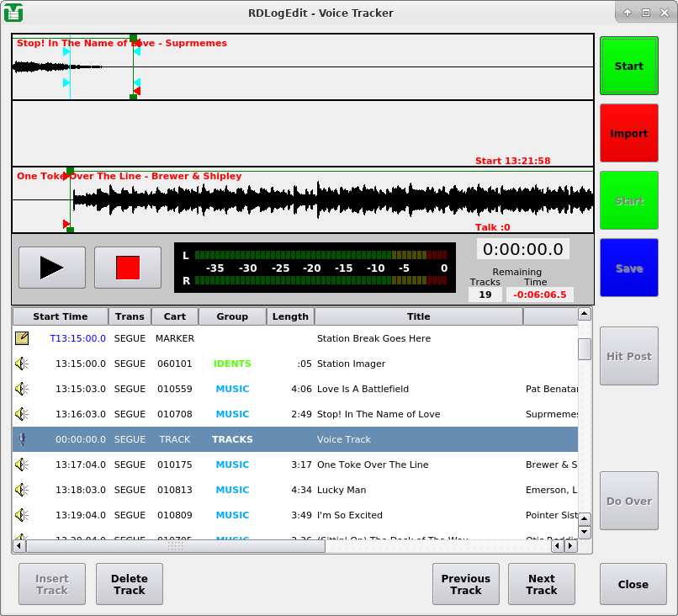The height and width of the screenshot is (616, 678).
Task: Click the microphone icon on Voice Track row
Action: tap(22, 439)
